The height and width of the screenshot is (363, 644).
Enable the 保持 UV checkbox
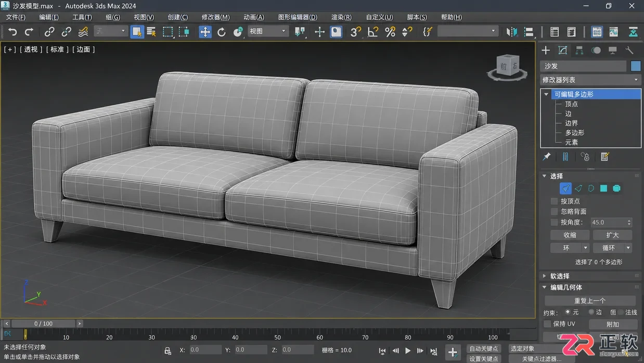(x=547, y=324)
